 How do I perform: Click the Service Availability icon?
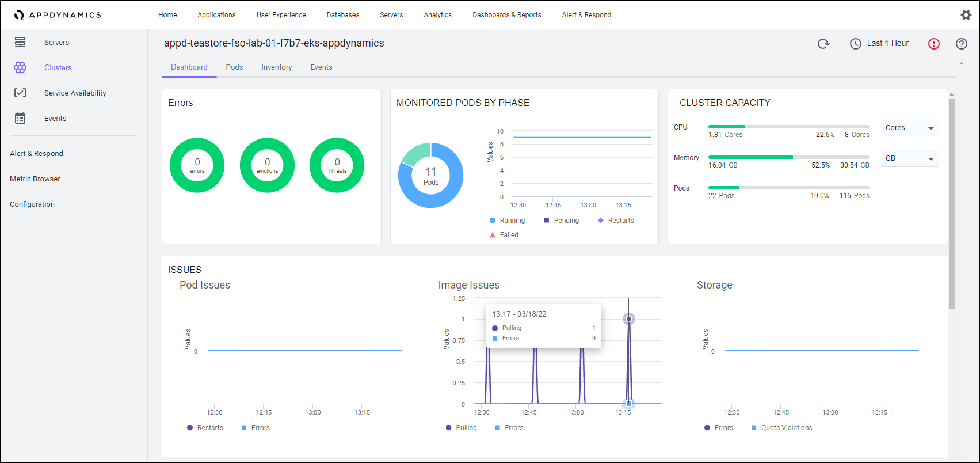20,93
